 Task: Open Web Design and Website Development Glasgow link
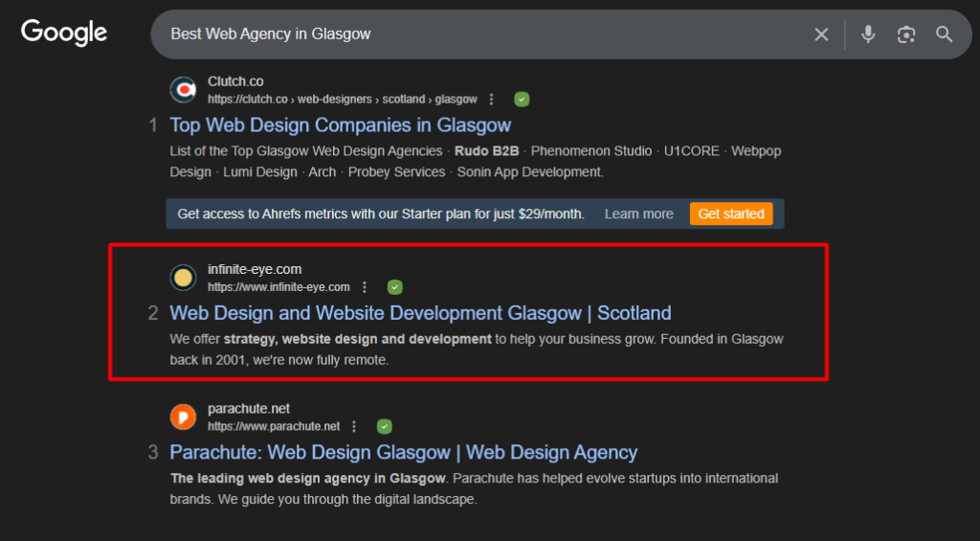tap(420, 313)
